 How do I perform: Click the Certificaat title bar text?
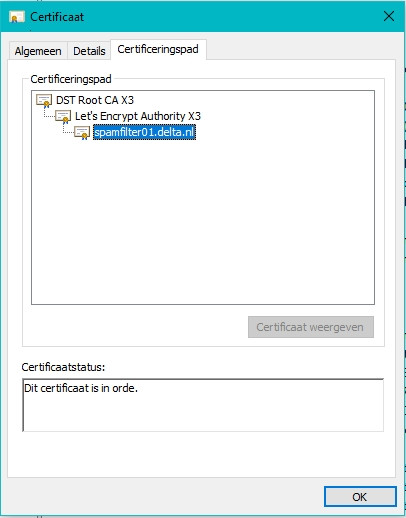click(x=57, y=17)
